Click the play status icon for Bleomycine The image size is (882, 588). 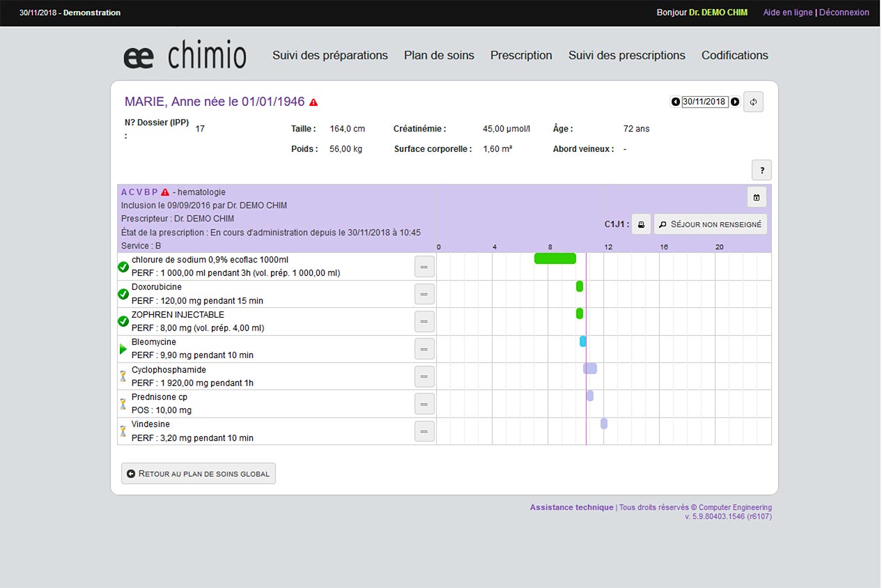pyautogui.click(x=123, y=349)
